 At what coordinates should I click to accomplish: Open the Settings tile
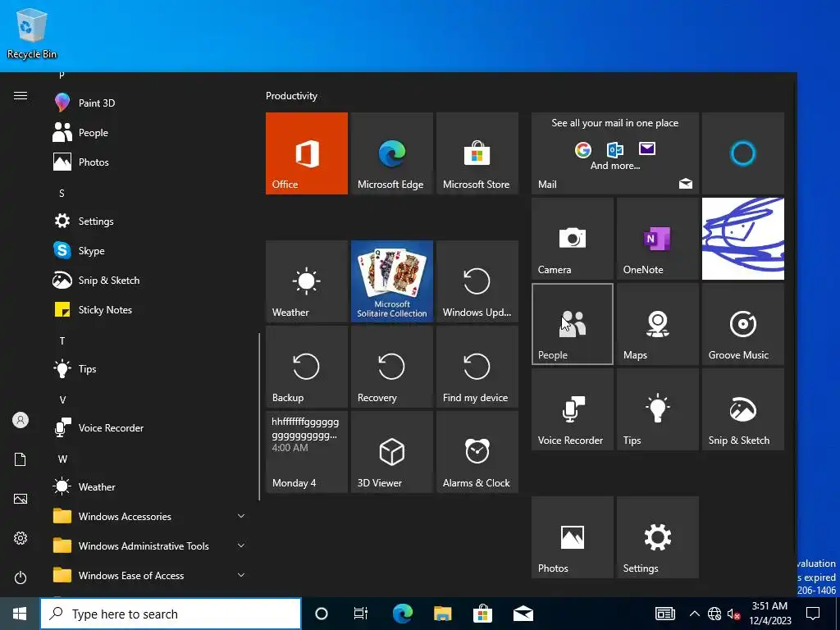click(658, 537)
